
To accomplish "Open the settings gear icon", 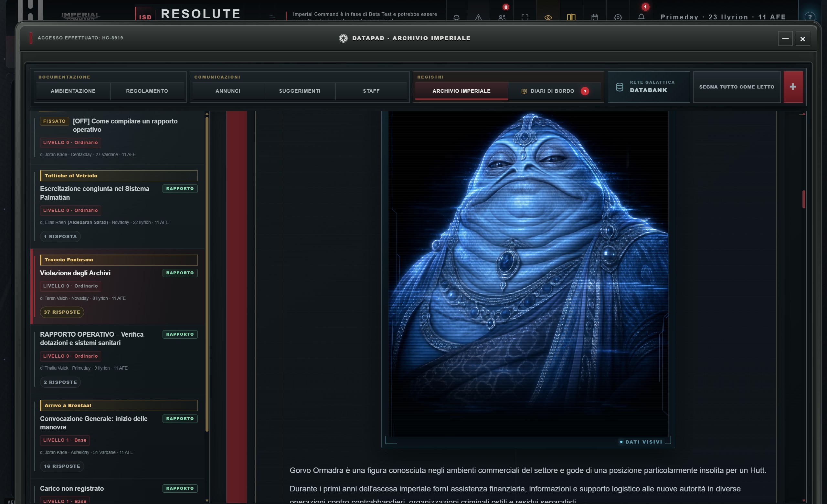I will (618, 17).
